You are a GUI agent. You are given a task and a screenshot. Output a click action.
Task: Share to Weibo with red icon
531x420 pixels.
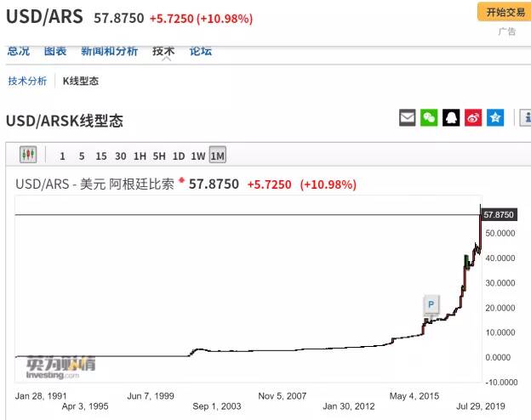click(x=473, y=118)
